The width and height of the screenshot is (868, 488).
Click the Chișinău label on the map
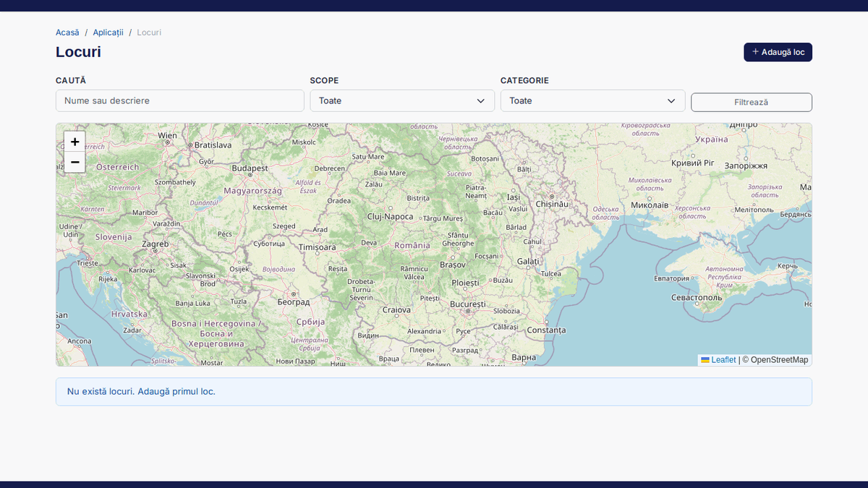[553, 205]
